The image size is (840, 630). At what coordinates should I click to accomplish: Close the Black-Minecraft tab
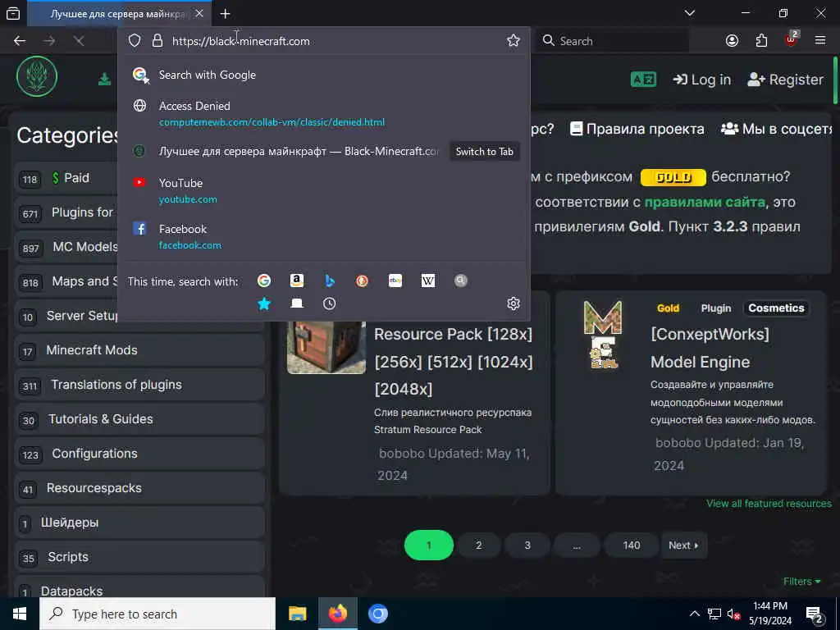pyautogui.click(x=199, y=13)
